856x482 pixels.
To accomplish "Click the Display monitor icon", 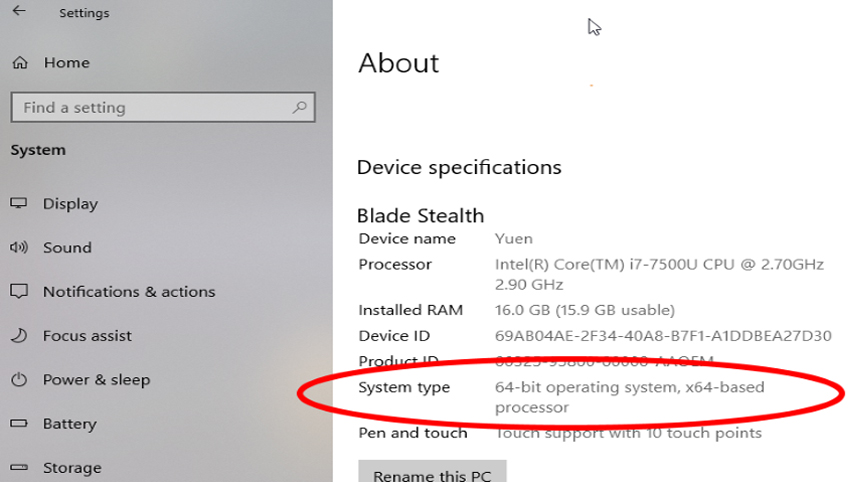I will (x=19, y=203).
